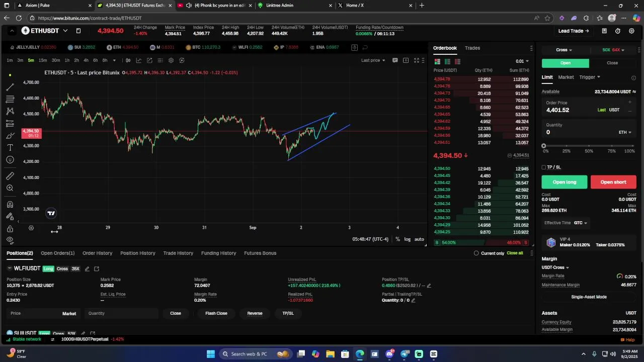Open quantity unit ETH dropdown
Viewport: 644px width, 362px height.
pyautogui.click(x=625, y=132)
